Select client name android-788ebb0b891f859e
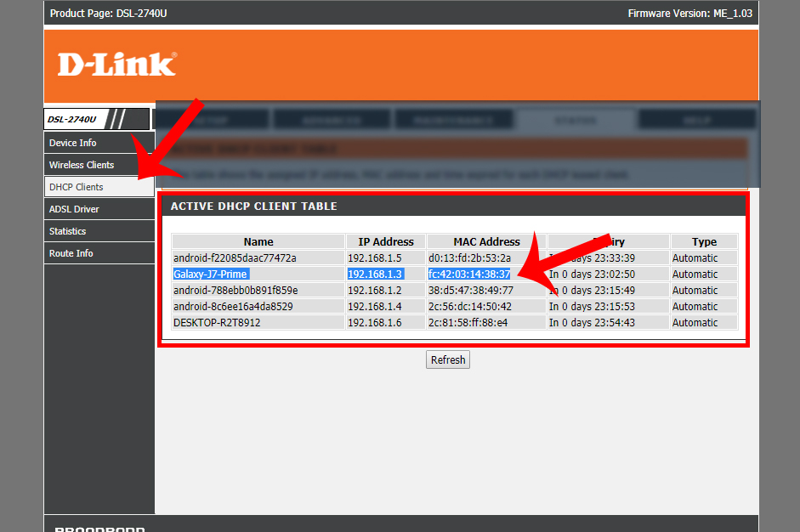This screenshot has height=532, width=800. click(x=235, y=291)
